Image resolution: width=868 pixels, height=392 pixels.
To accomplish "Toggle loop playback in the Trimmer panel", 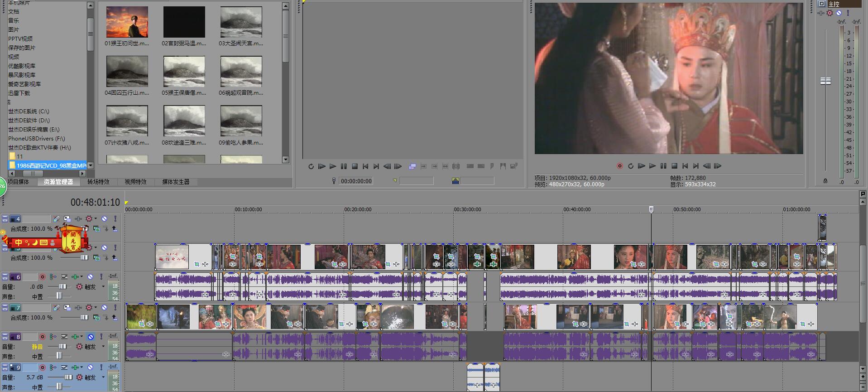I will click(311, 166).
